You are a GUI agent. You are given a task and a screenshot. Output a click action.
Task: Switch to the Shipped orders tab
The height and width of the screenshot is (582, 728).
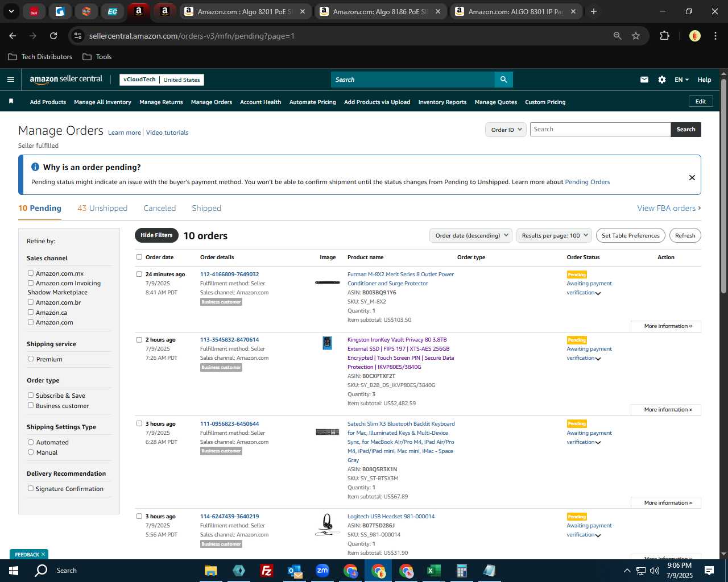206,208
